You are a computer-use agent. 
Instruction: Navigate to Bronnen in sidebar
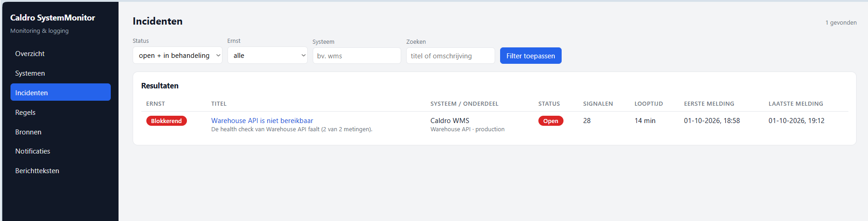(60, 132)
